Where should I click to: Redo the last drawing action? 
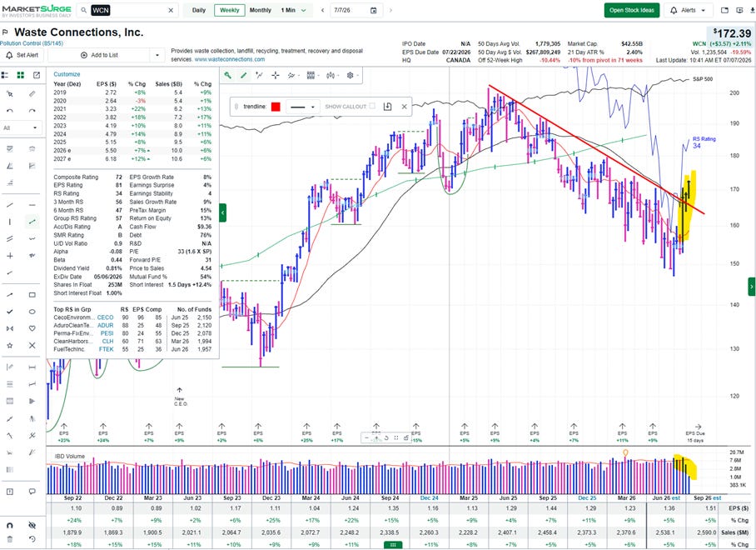point(32,111)
